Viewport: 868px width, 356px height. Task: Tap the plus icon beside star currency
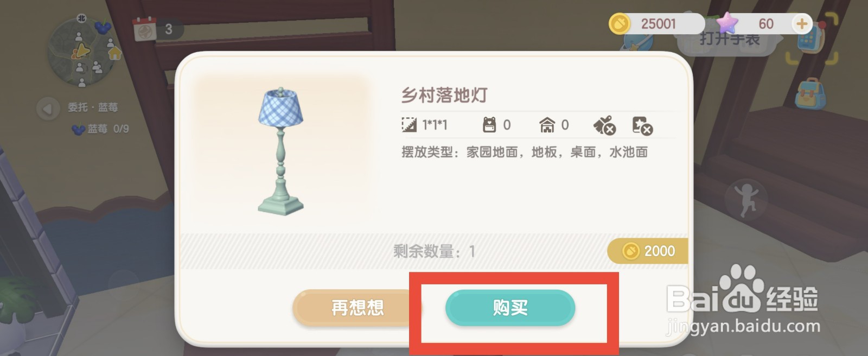tap(802, 24)
